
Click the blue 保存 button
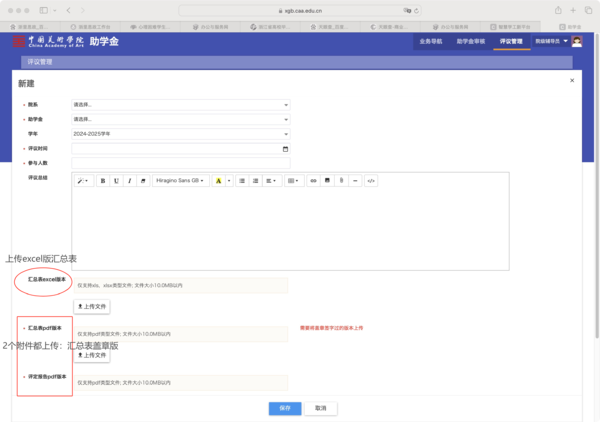coord(285,408)
